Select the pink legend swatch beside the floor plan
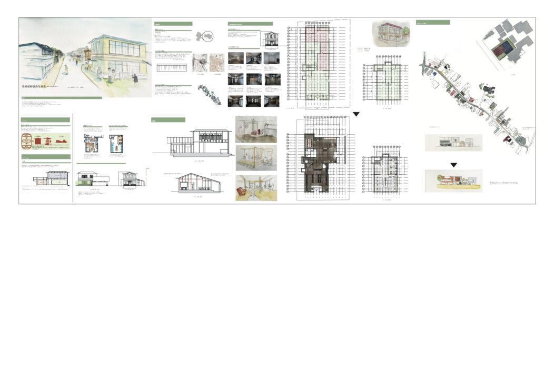Viewport: 555px width, 392px height. click(359, 49)
